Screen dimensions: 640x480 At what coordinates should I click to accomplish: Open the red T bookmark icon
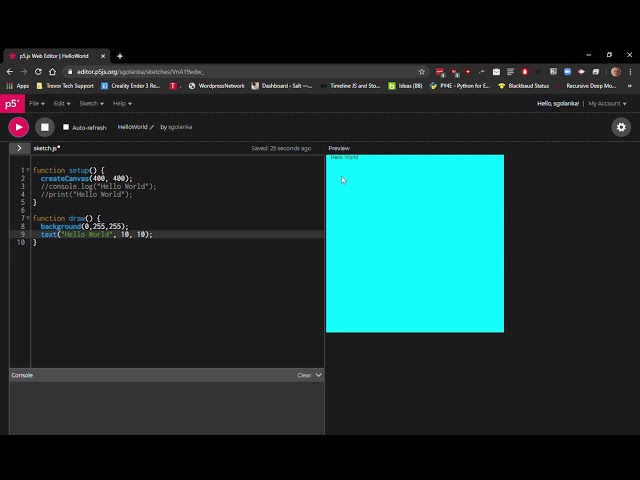point(173,86)
